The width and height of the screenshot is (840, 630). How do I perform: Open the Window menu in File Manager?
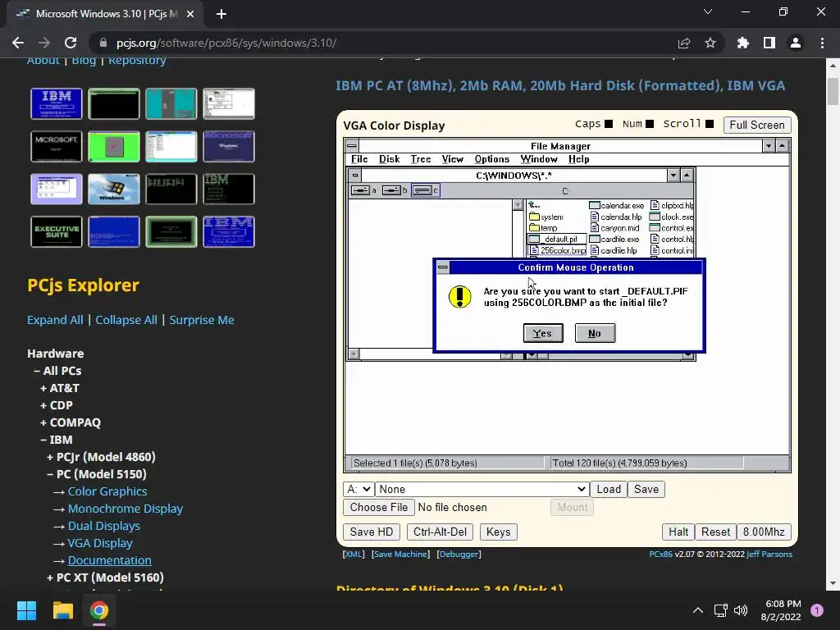click(x=539, y=159)
